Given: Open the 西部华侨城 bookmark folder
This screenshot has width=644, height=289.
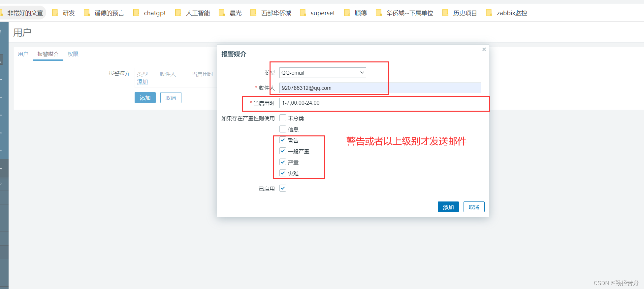Looking at the screenshot, I should pos(271,13).
